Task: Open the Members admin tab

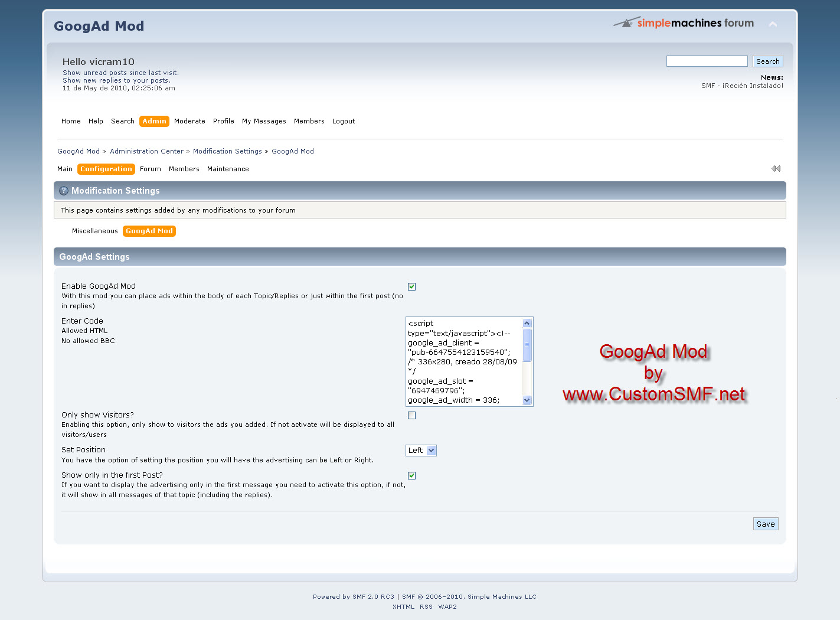Action: pos(184,169)
